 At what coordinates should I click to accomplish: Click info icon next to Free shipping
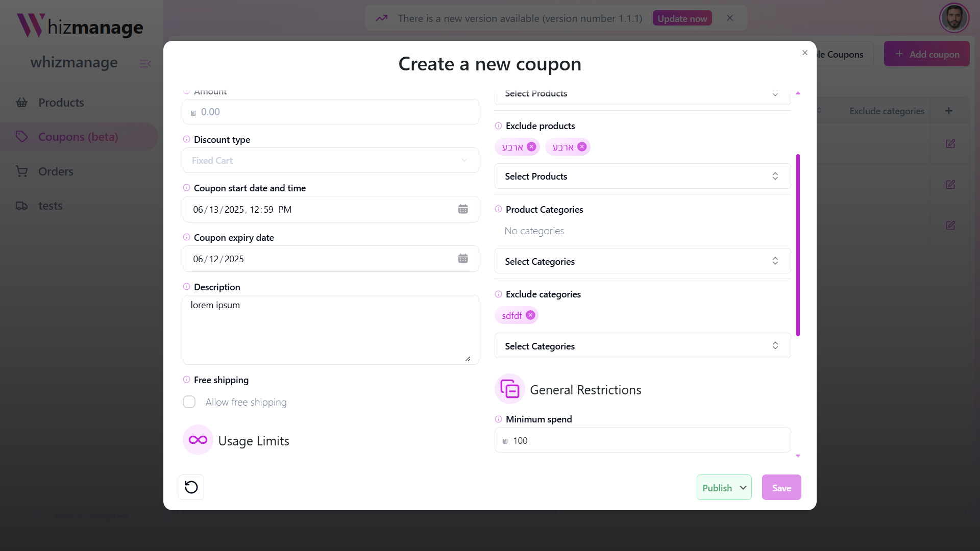coord(187,380)
